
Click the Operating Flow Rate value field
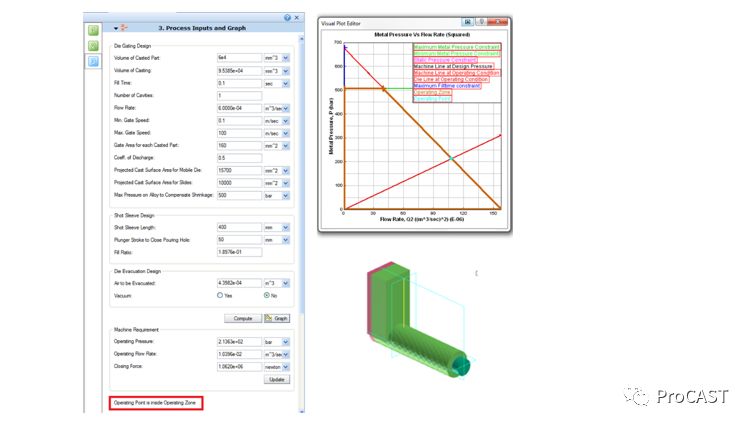coord(239,354)
